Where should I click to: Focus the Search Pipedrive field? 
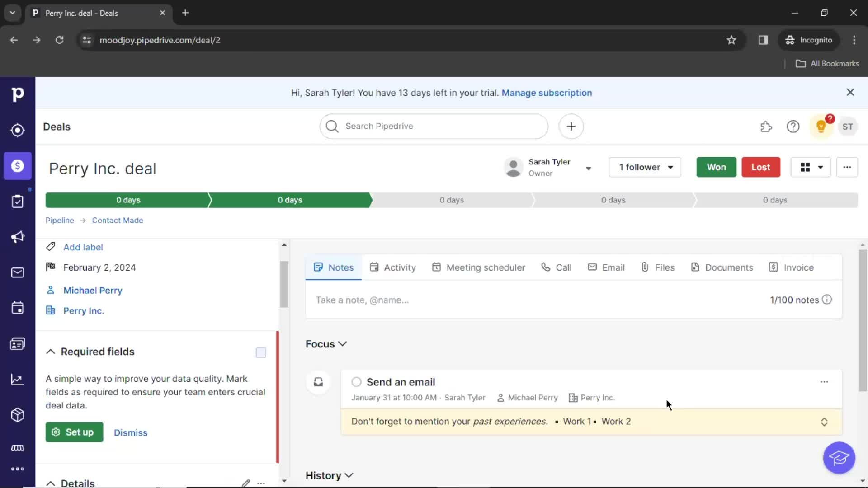(434, 127)
